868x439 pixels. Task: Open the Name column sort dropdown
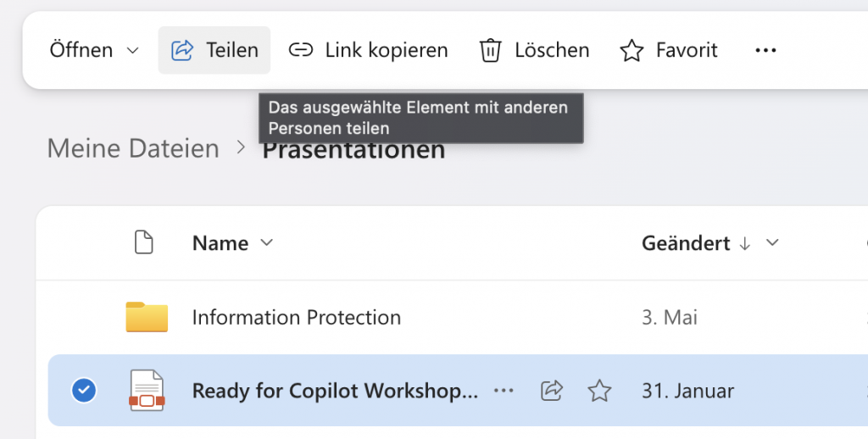click(x=266, y=243)
